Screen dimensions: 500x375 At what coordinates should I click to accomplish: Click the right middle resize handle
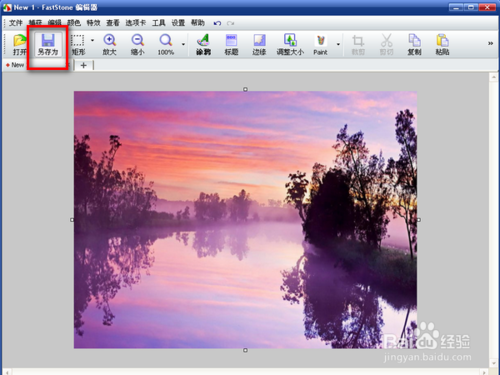point(419,220)
